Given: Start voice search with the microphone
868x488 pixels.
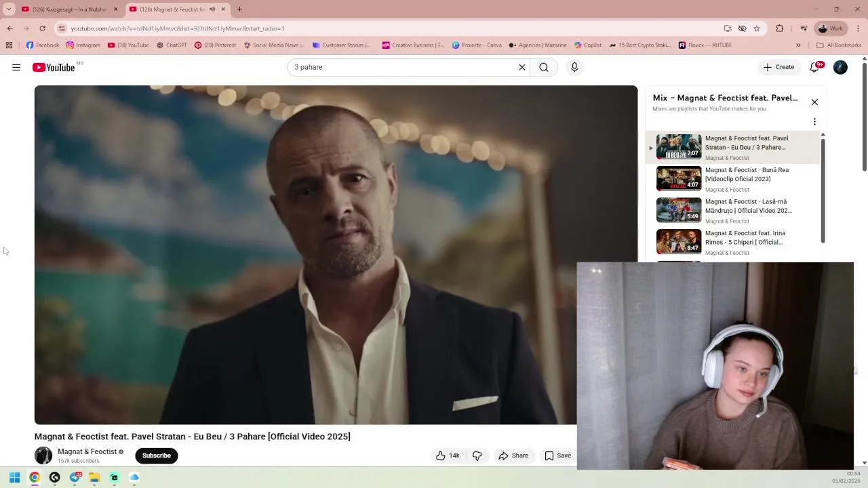Looking at the screenshot, I should click(574, 67).
